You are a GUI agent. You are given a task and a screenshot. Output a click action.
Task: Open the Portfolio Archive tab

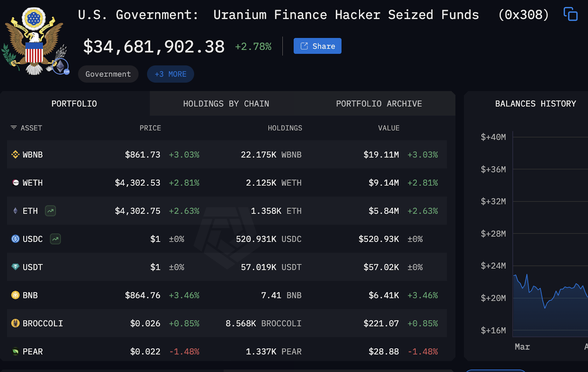(x=379, y=104)
